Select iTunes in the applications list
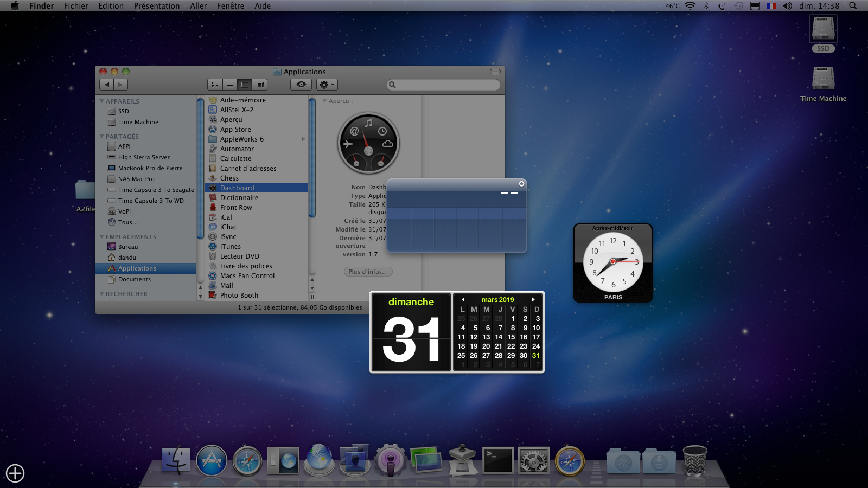868x488 pixels. click(x=231, y=247)
